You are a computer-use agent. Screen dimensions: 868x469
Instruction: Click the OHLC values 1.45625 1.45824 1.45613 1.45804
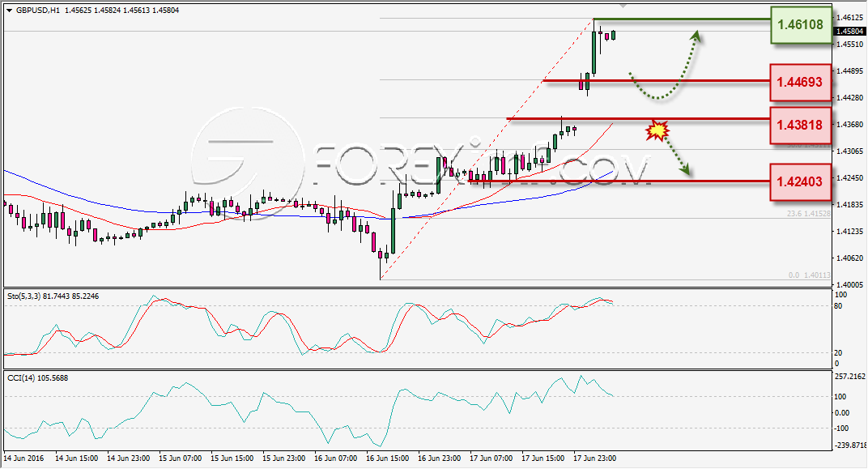[x=121, y=11]
